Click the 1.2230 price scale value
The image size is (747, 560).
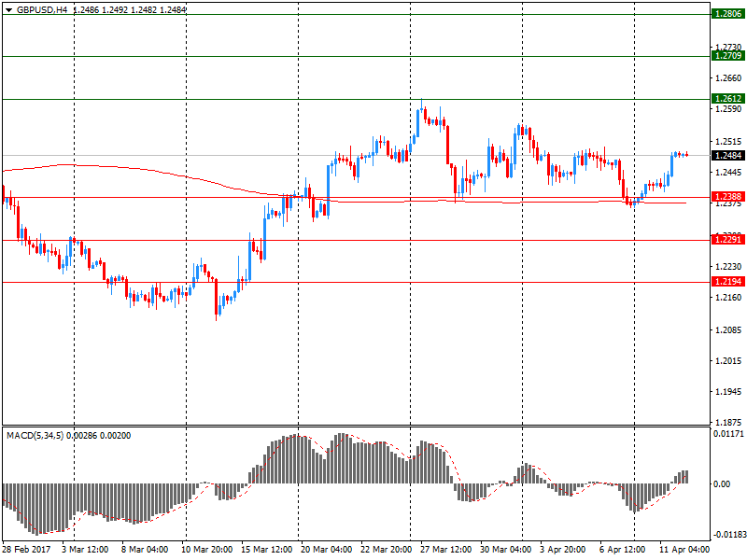pyautogui.click(x=728, y=267)
